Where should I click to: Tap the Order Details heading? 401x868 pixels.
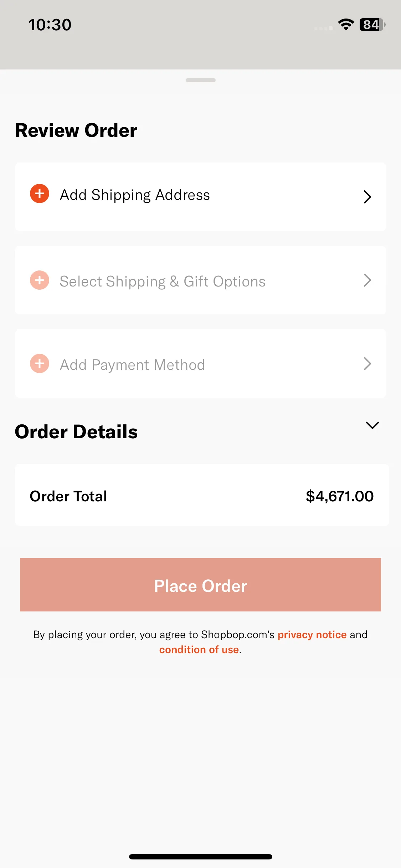pyautogui.click(x=76, y=432)
